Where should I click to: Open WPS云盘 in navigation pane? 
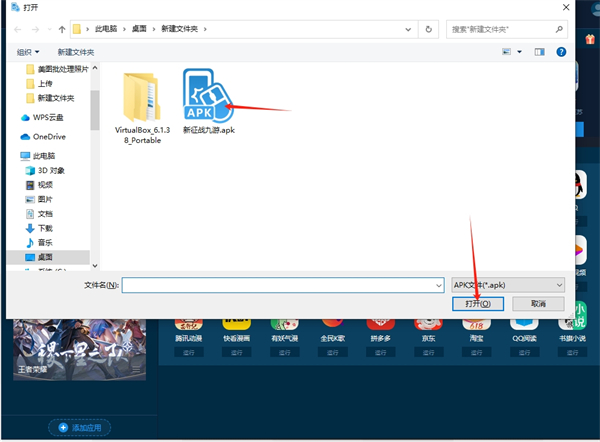tap(42, 117)
